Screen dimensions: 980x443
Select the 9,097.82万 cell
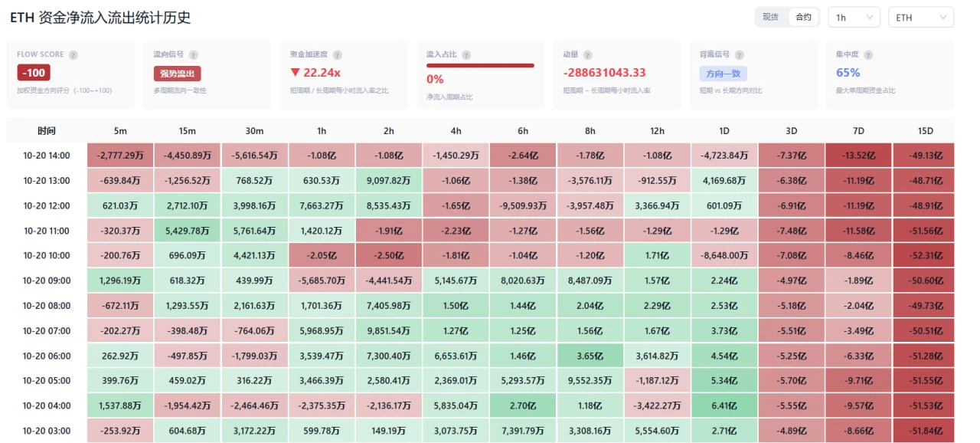[x=388, y=181]
